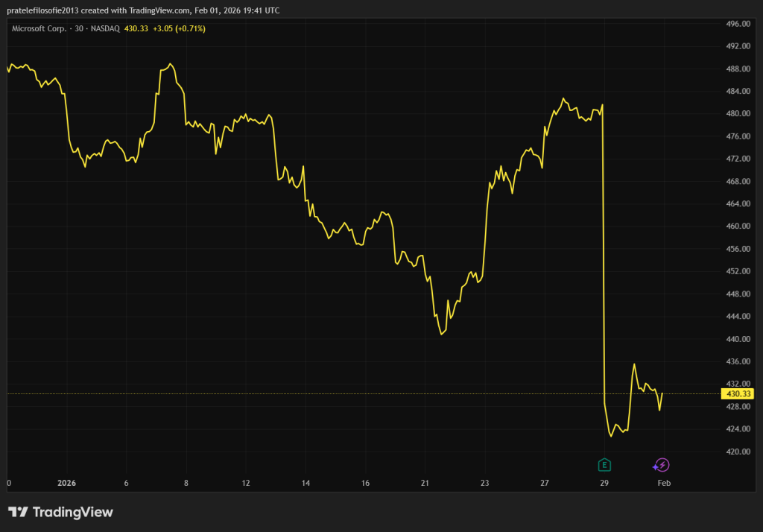Screen dimensions: 763x532
Task: Click the +3.05 (+0.71%) change value
Action: coord(179,28)
